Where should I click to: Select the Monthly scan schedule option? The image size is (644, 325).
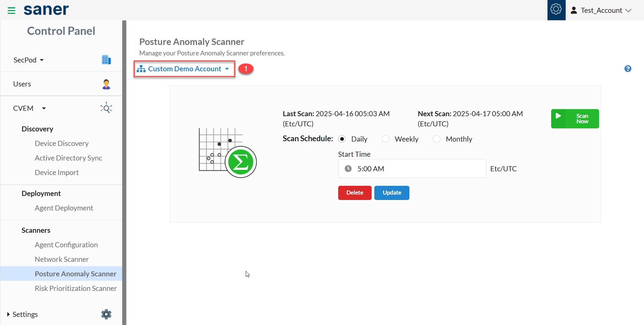click(x=436, y=139)
